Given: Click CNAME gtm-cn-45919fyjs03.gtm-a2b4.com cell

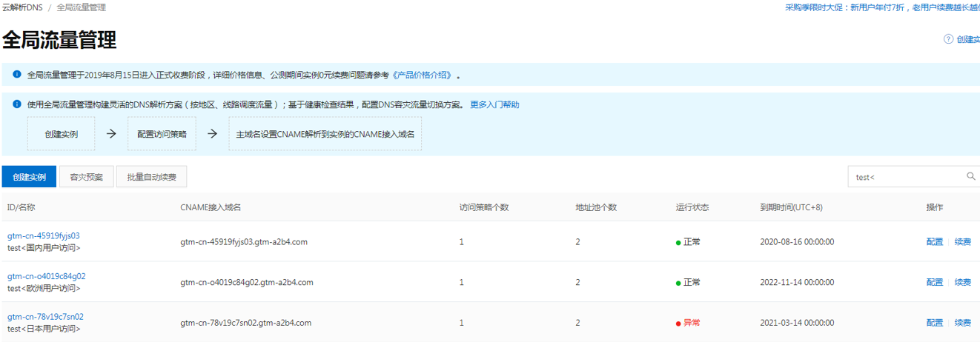Looking at the screenshot, I should coord(244,242).
